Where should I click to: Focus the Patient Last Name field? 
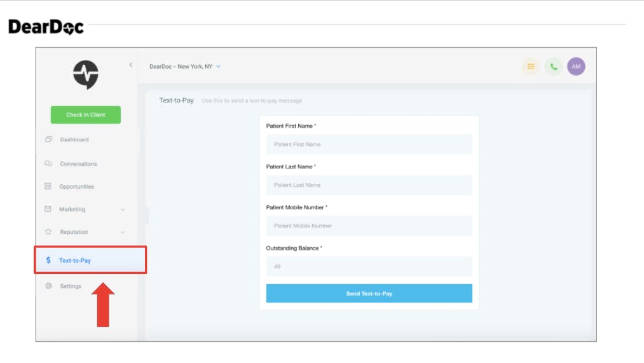pos(369,185)
